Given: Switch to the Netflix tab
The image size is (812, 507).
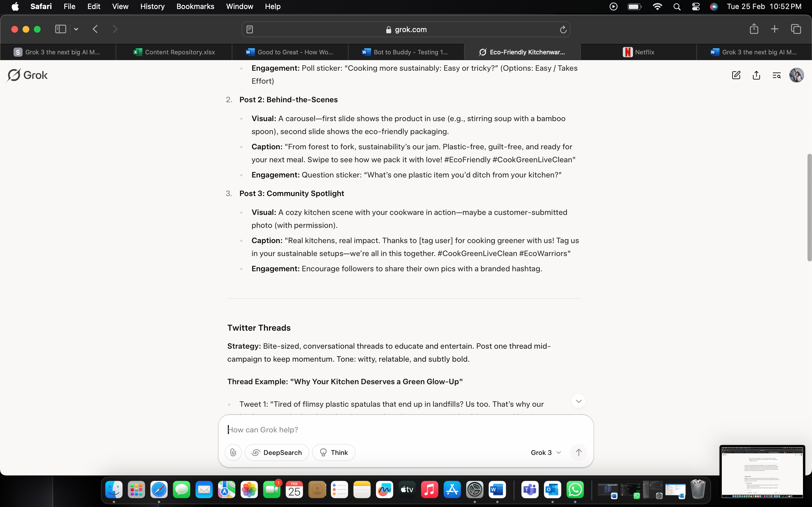Looking at the screenshot, I should [x=638, y=52].
